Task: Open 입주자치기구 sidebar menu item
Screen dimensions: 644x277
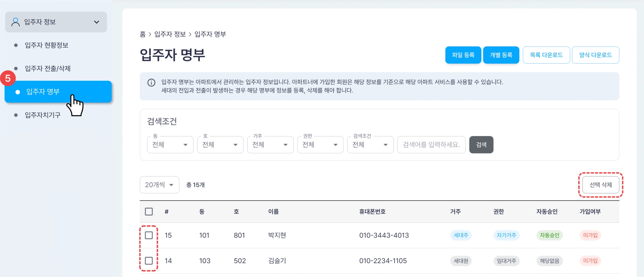Action: tap(42, 115)
